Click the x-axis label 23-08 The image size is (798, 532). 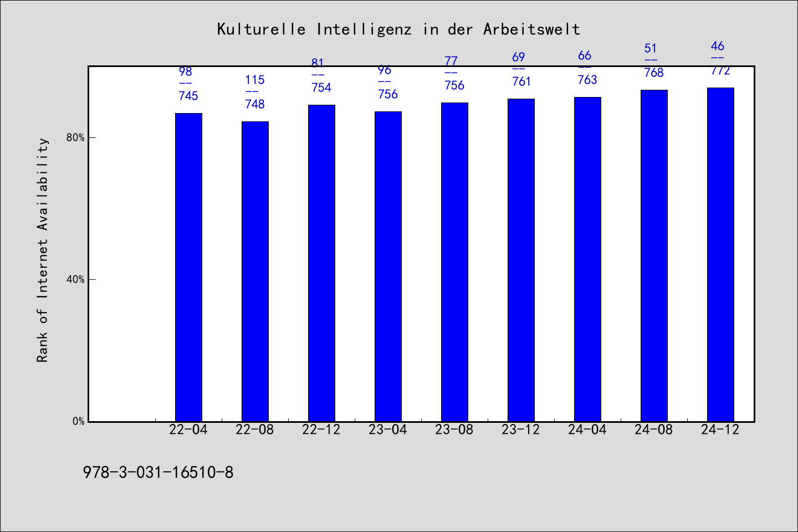(454, 429)
